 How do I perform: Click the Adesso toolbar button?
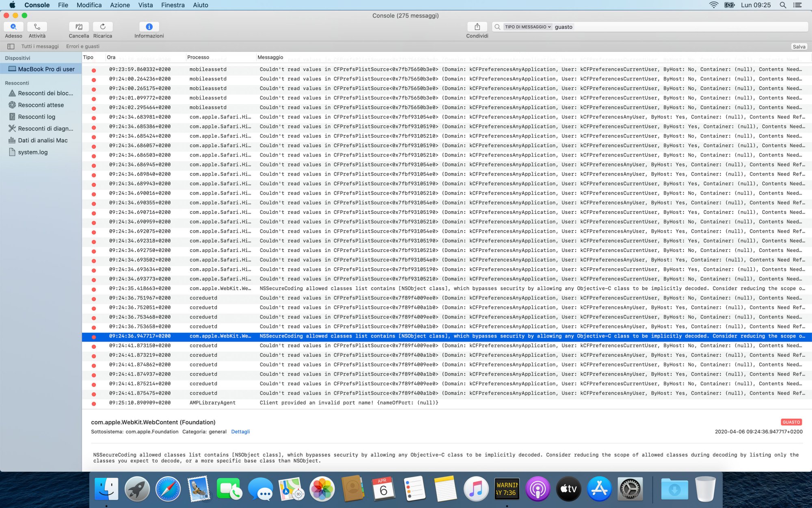pos(13,27)
